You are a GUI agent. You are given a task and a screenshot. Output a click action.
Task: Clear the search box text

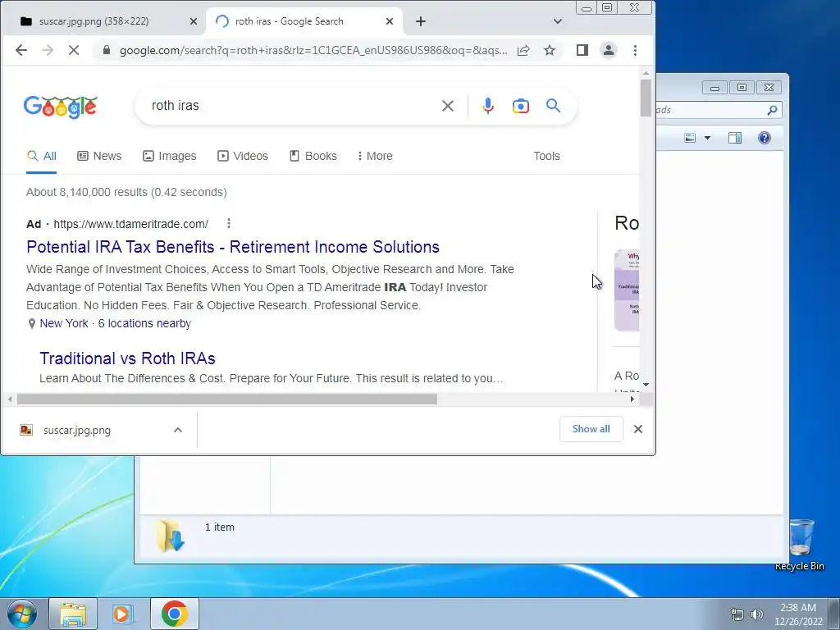coord(448,106)
